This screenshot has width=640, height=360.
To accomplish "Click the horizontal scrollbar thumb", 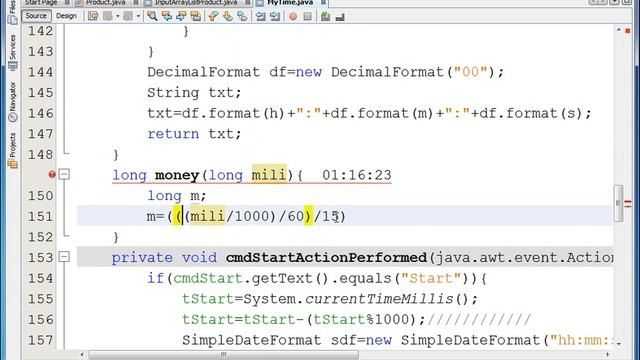I will 224,355.
